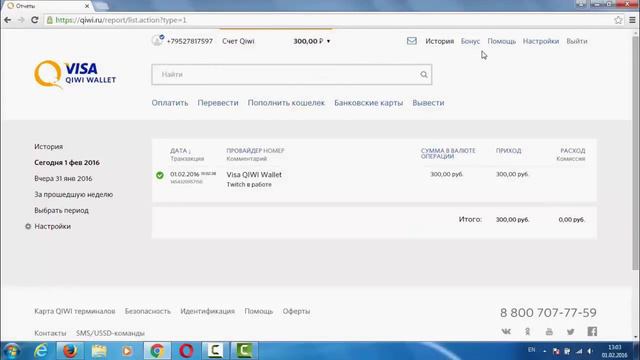640x360 pixels.
Task: Open the Вывести section
Action: pos(428,103)
